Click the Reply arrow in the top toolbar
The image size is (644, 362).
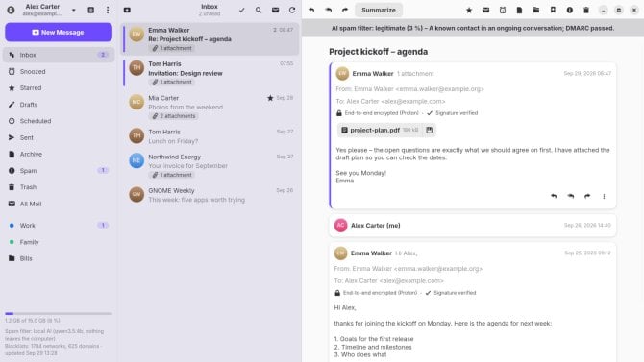tap(311, 10)
